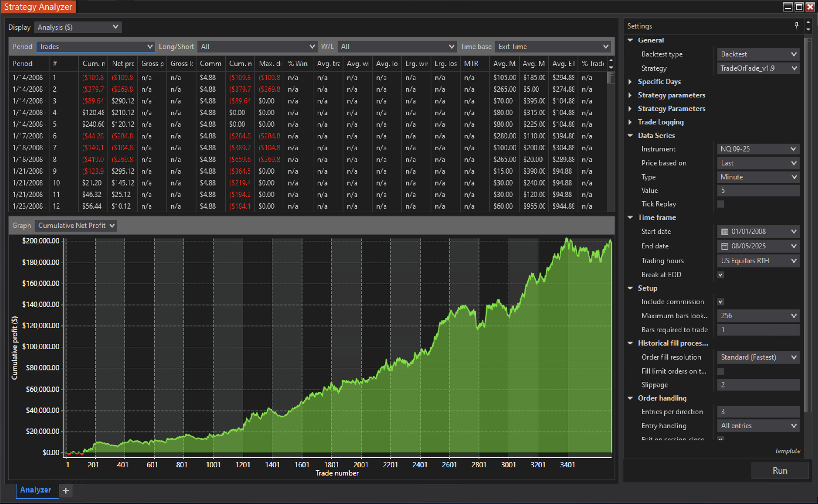Expand the Strategy parameters section

(630, 95)
